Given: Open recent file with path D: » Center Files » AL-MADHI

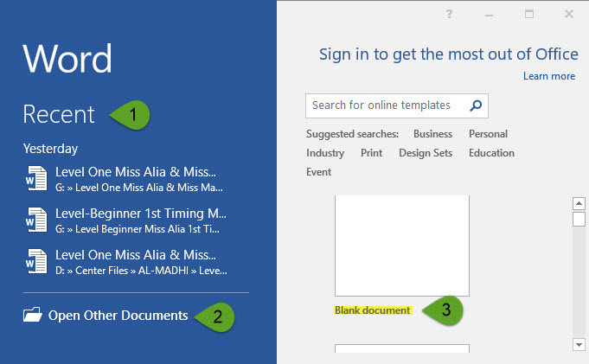Looking at the screenshot, I should click(x=141, y=271).
